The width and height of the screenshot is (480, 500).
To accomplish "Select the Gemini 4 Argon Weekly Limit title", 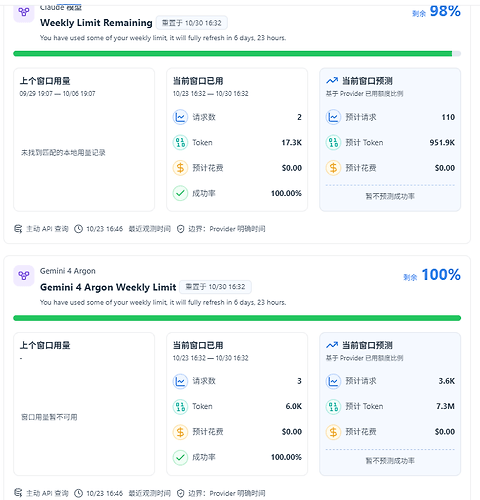I will pyautogui.click(x=108, y=287).
